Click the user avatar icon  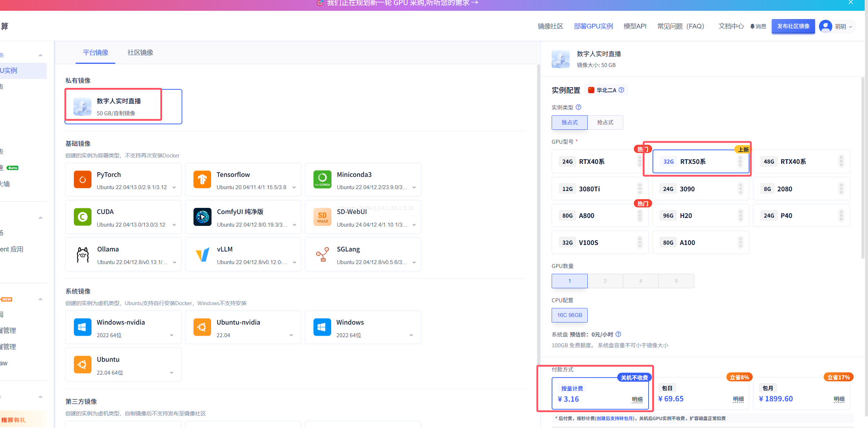click(825, 26)
